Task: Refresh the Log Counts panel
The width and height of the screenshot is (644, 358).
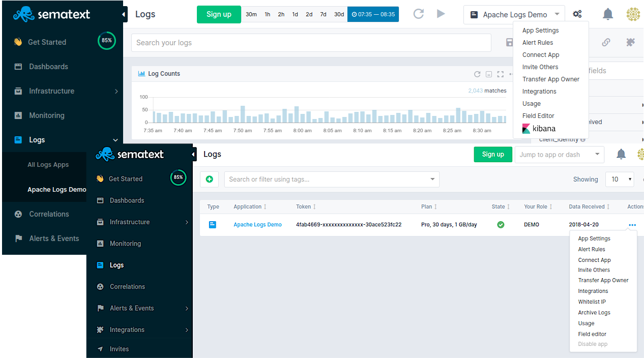Action: (477, 74)
